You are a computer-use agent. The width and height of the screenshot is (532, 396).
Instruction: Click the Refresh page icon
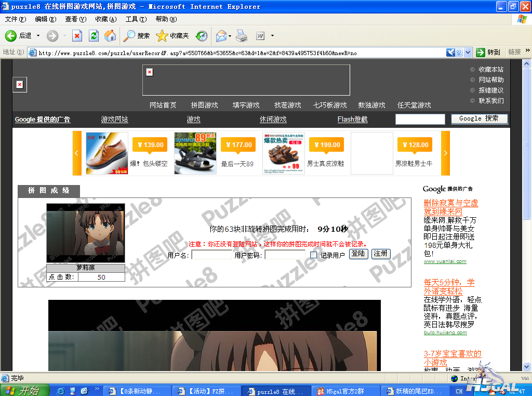(x=94, y=36)
